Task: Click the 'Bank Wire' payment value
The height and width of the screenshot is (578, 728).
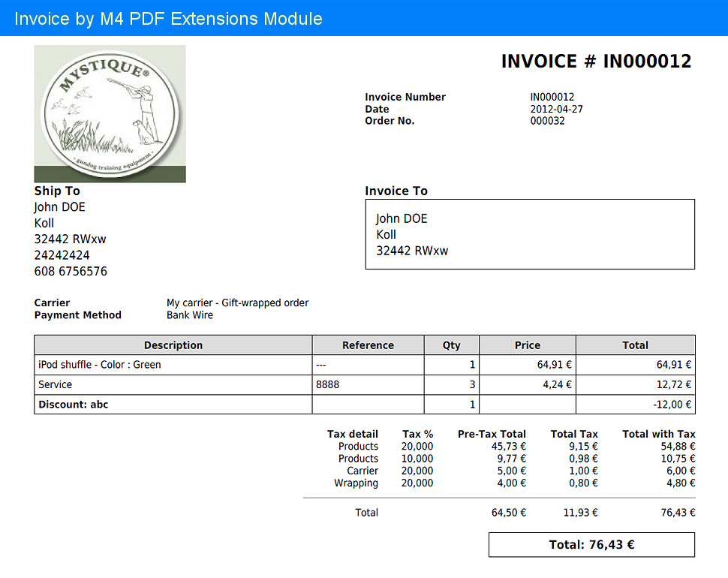Action: pyautogui.click(x=190, y=315)
